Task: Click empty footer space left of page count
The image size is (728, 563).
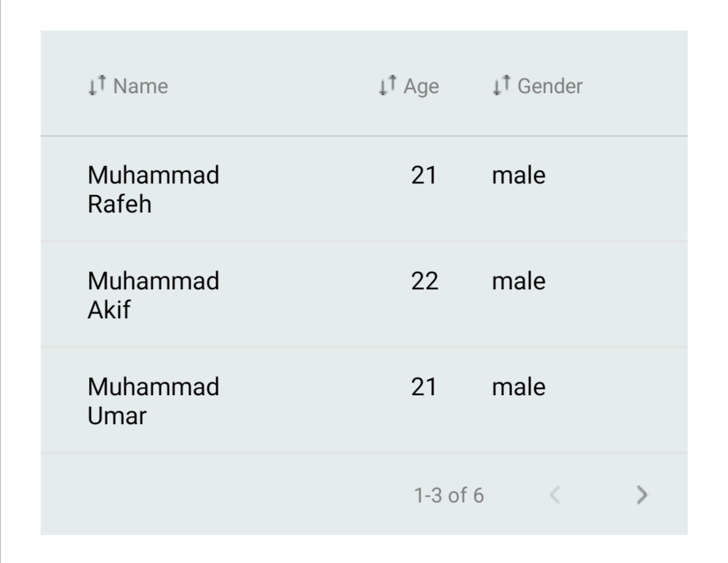Action: 222,496
